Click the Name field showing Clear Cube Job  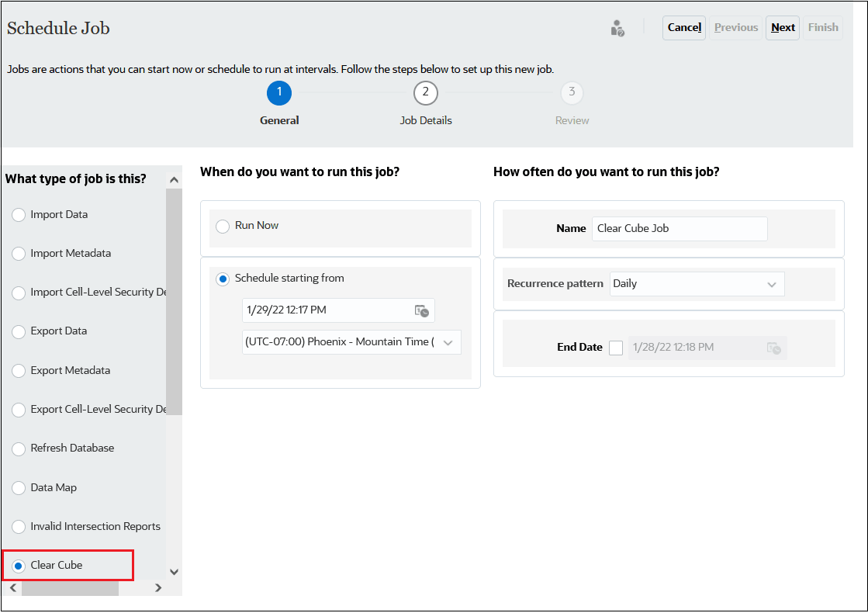(x=680, y=228)
